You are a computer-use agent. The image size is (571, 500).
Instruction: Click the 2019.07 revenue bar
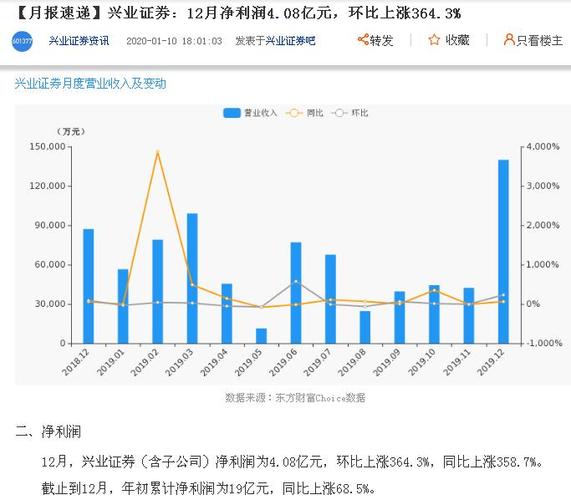[x=330, y=299]
